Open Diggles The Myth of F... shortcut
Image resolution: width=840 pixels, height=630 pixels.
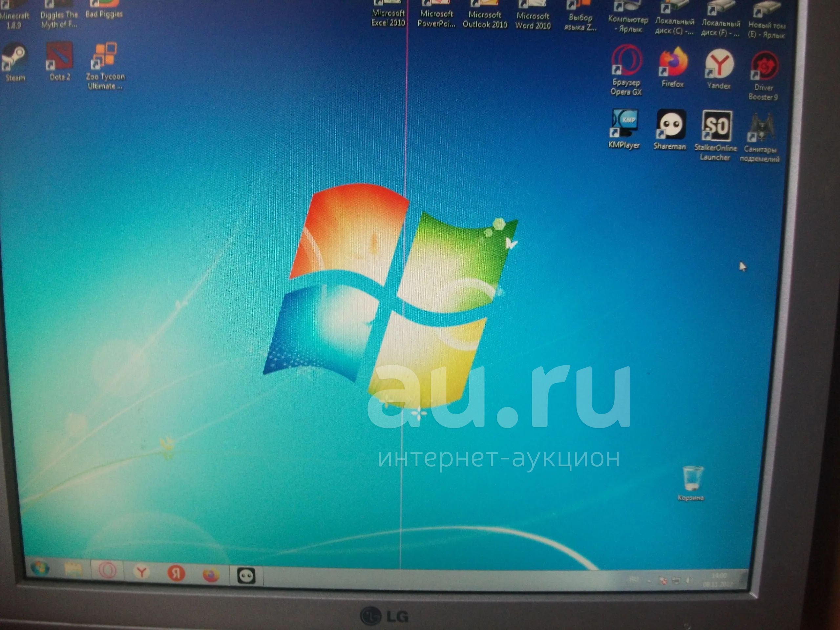(59, 14)
